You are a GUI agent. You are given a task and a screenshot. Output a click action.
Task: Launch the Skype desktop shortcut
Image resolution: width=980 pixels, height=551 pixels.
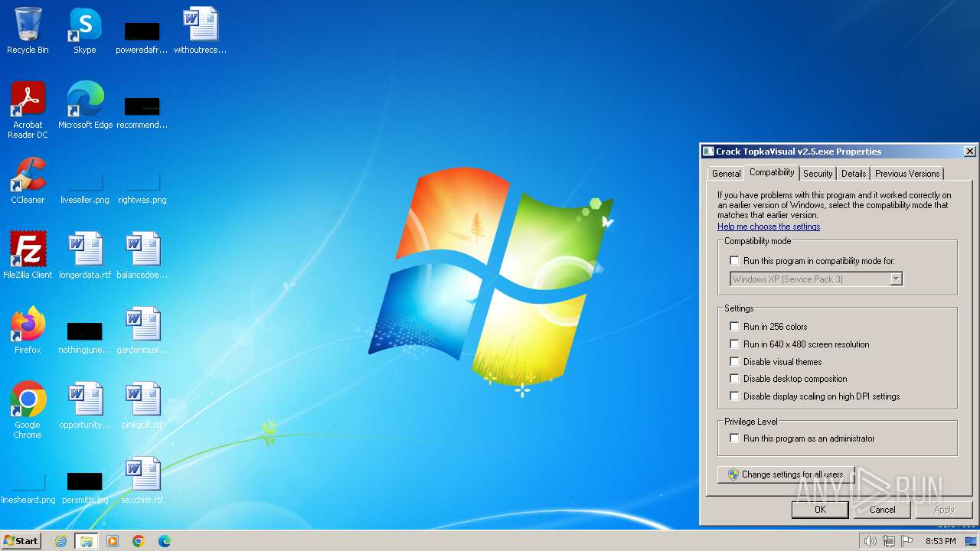tap(85, 31)
